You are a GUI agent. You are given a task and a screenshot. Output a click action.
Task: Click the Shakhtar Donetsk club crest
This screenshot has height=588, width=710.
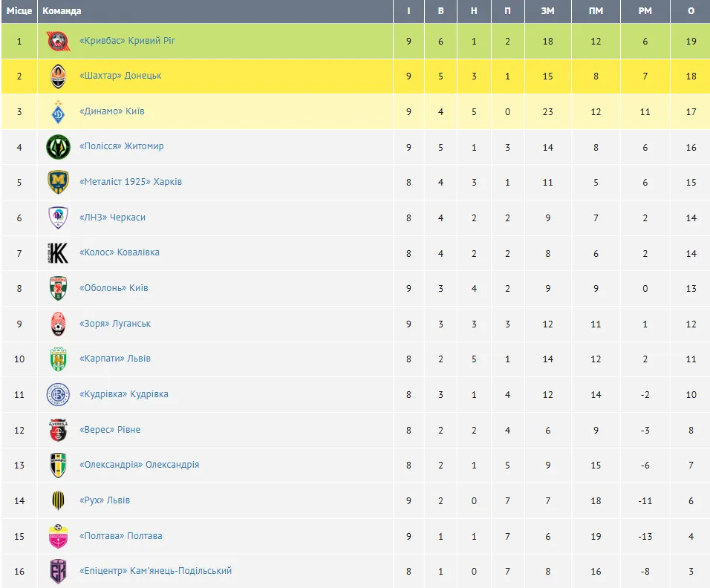pos(58,76)
